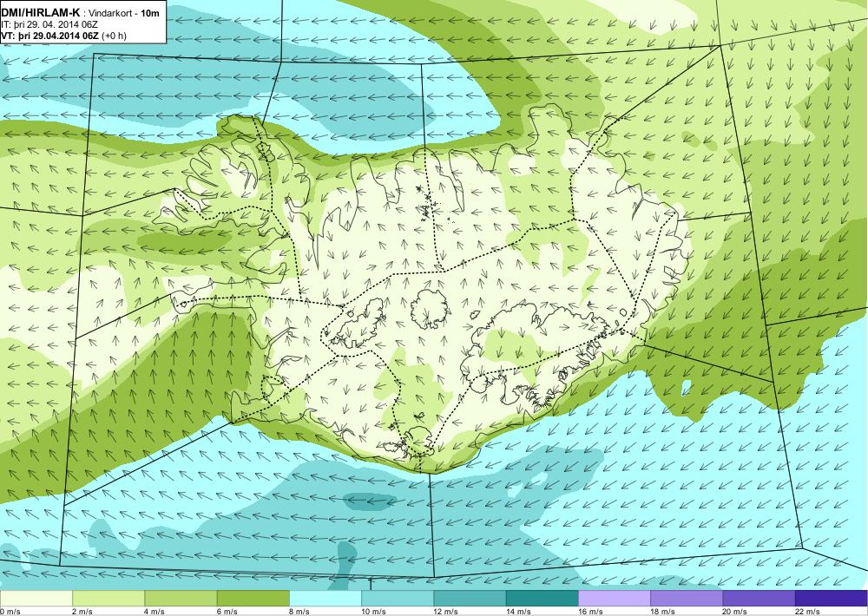Select the "6 m/s" legend label
Viewport: 868px width, 616px height.
coord(227,612)
